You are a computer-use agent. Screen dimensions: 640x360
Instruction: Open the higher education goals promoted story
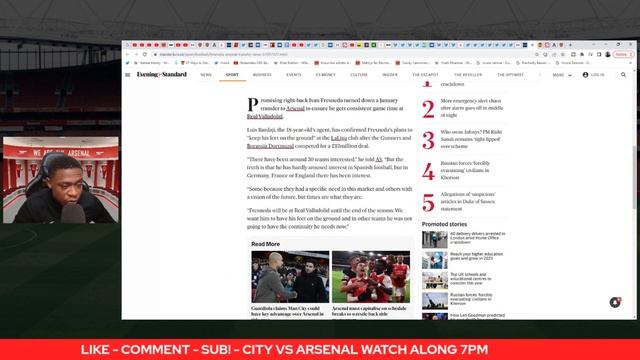point(476,256)
